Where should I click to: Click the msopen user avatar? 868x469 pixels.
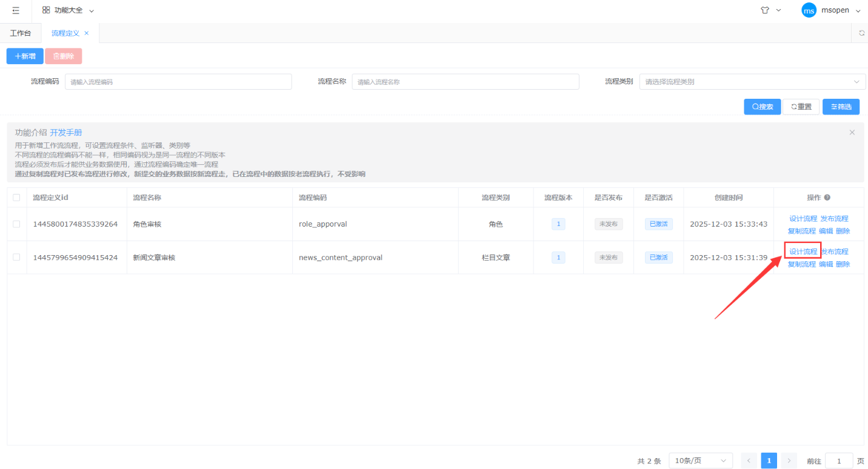809,10
